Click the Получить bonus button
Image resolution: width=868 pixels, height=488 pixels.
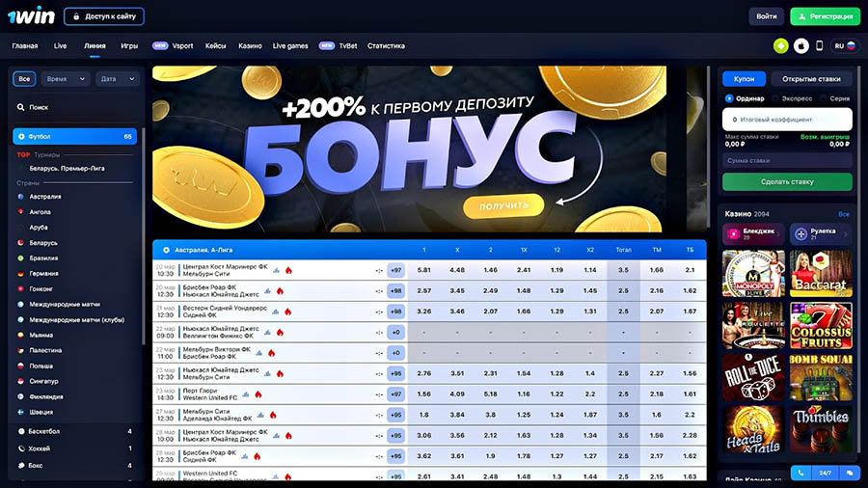502,205
